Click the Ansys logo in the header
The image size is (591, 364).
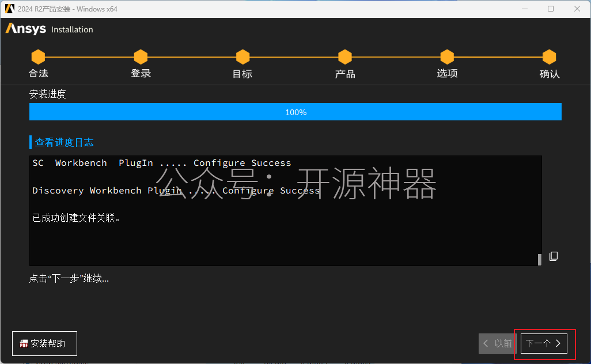[25, 29]
